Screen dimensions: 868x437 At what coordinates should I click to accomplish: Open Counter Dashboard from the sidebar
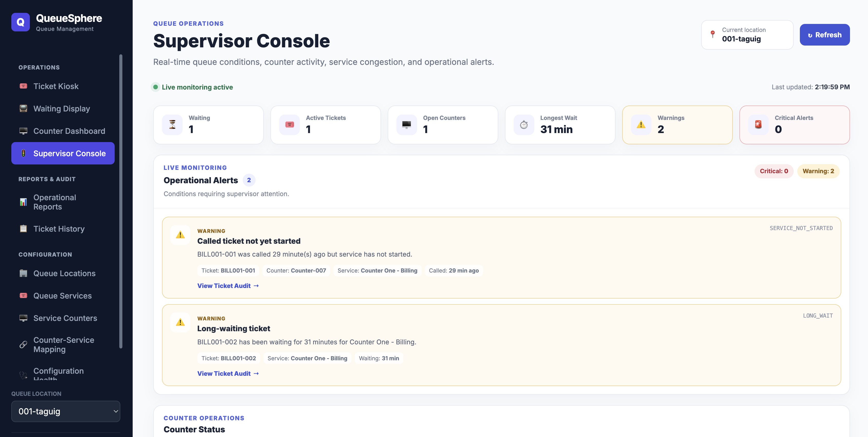click(63, 131)
